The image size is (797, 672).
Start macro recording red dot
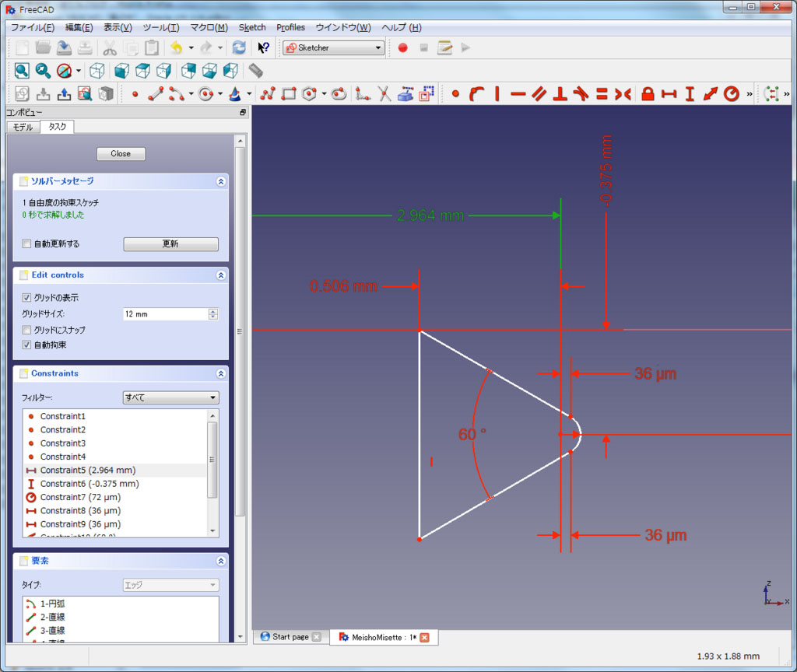pyautogui.click(x=402, y=47)
